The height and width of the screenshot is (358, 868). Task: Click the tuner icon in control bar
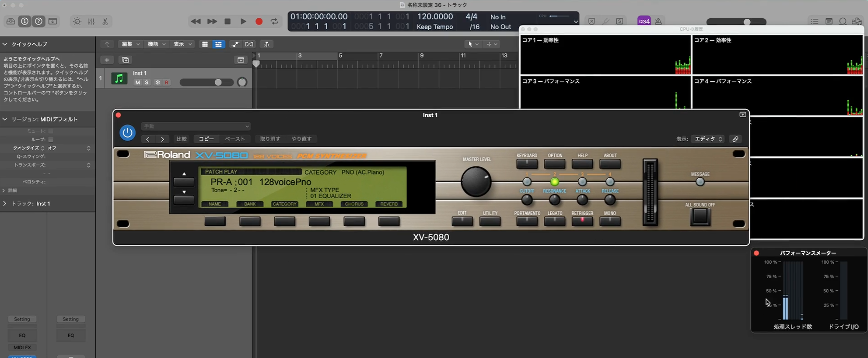606,21
